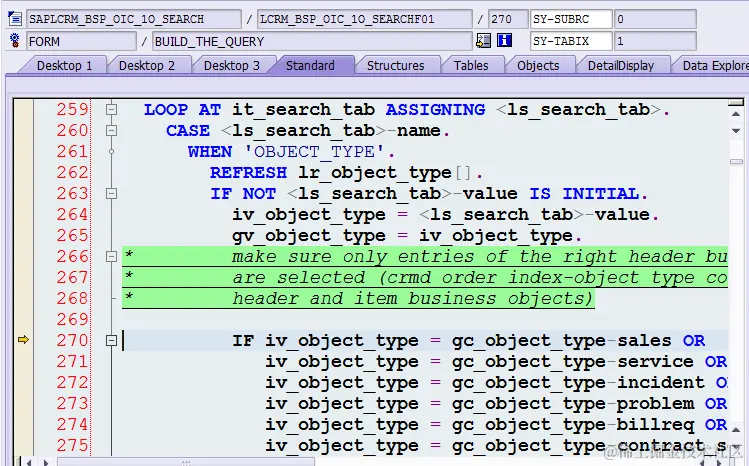
Task: Click line number 269 in the gutter
Action: (x=73, y=319)
